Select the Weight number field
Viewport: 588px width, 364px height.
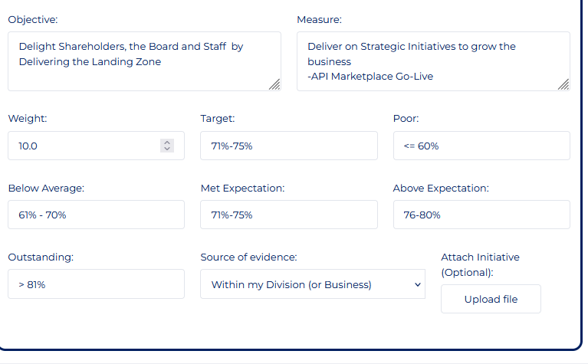point(84,146)
